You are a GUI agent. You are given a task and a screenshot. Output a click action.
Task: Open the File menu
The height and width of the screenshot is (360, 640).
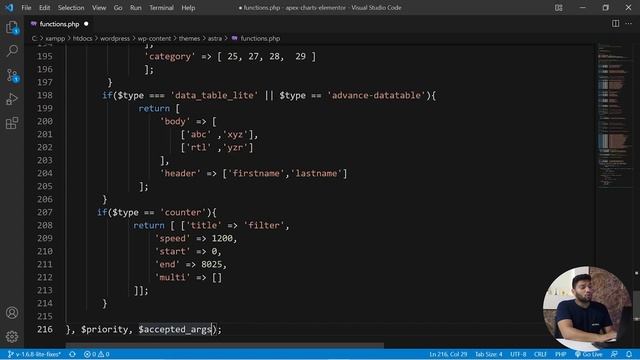(26, 8)
